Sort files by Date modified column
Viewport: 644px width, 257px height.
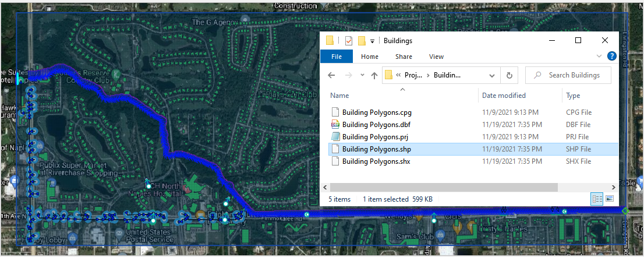(x=504, y=96)
